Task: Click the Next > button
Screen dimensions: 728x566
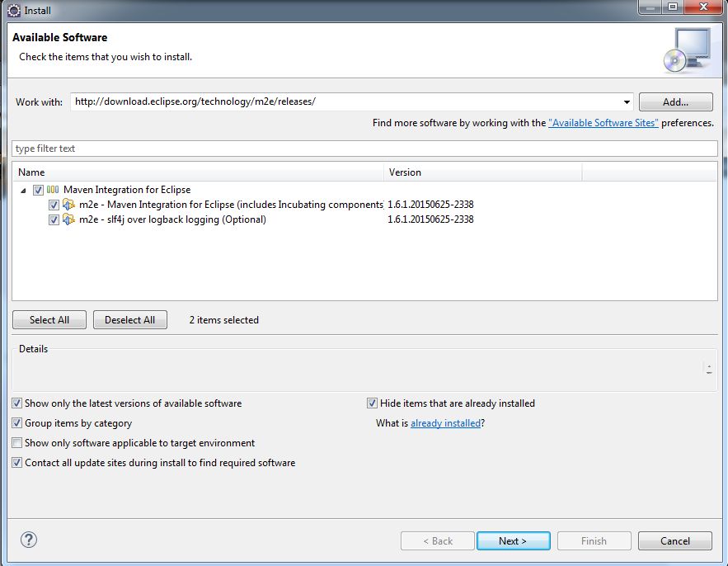Action: click(513, 541)
